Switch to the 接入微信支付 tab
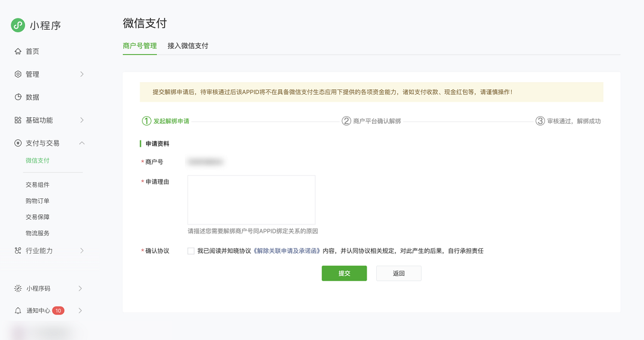This screenshot has height=340, width=644. (188, 46)
